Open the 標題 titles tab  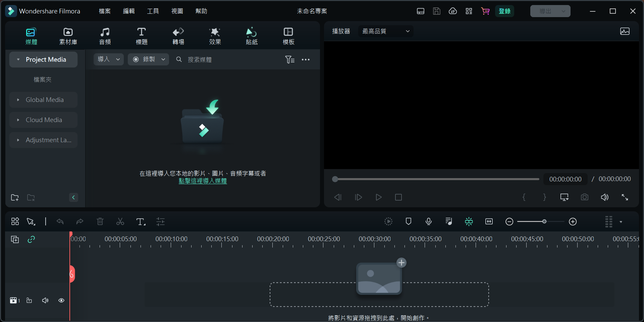click(142, 36)
